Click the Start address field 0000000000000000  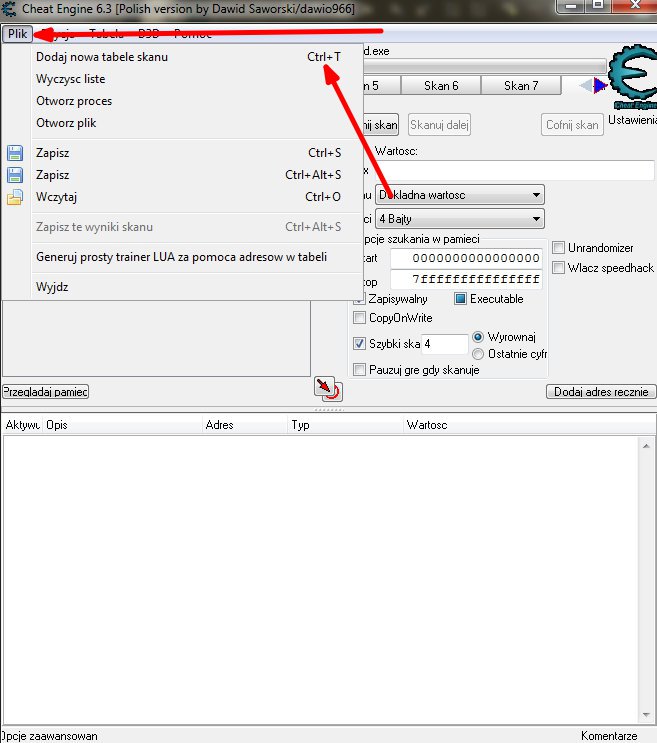(466, 258)
